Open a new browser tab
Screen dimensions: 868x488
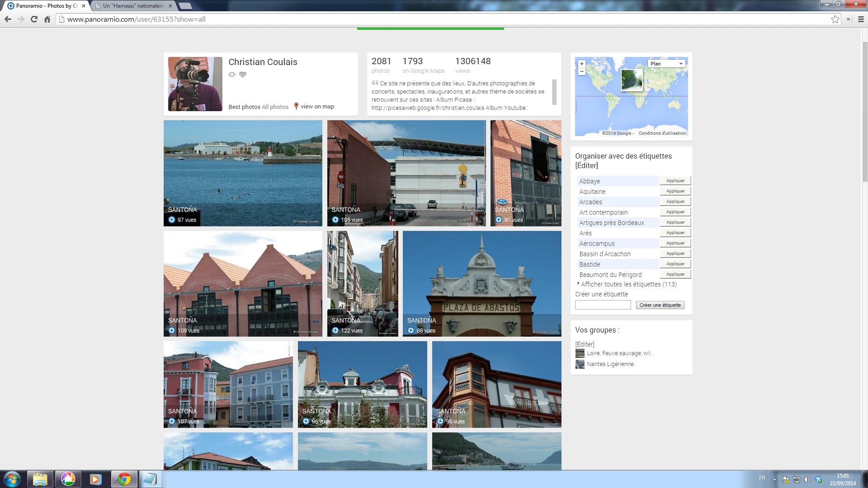pos(185,6)
